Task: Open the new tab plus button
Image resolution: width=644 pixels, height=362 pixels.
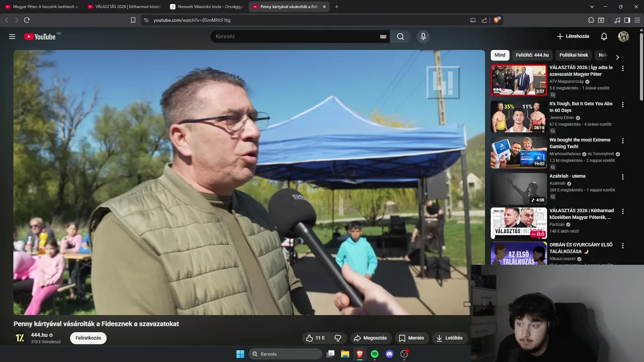Action: (337, 7)
